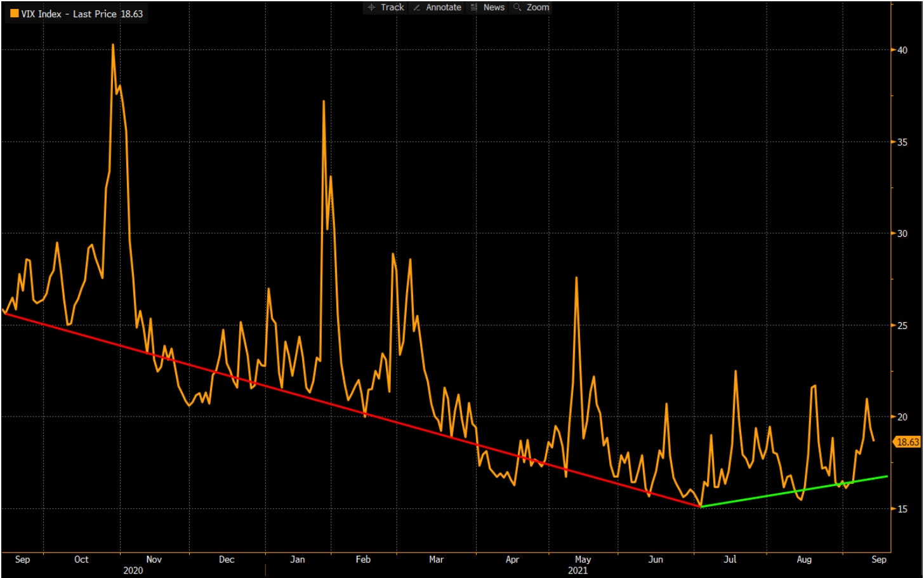Click the Nov label on the date axis
924x578 pixels.
[154, 560]
